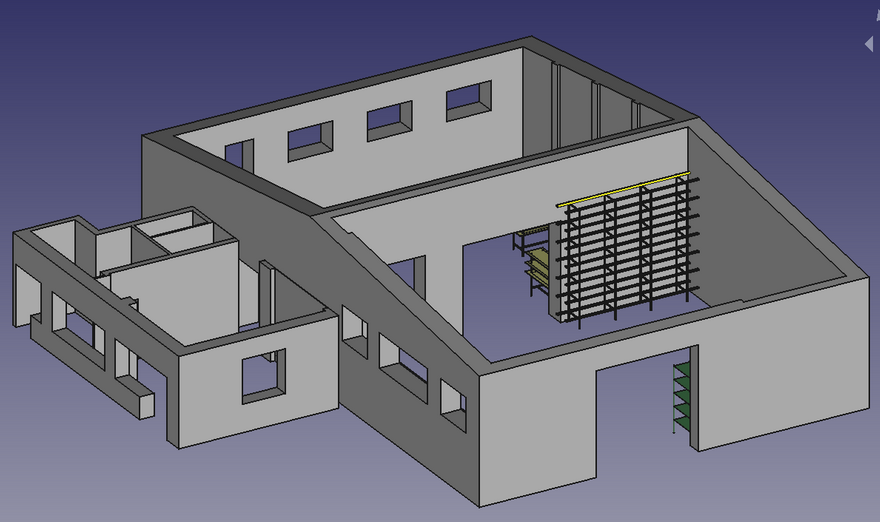Select the green shelf unit in the doorway
Image resolution: width=880 pixels, height=522 pixels.
(682, 397)
